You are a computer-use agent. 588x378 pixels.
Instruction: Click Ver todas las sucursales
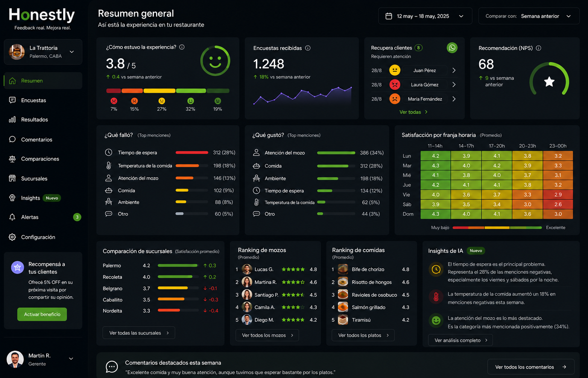139,333
